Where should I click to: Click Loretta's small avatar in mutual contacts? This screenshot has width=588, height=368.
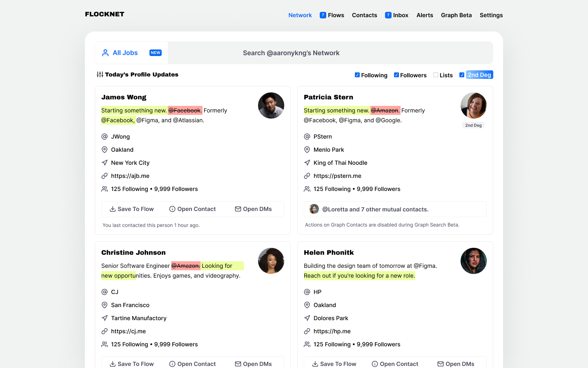tap(314, 209)
